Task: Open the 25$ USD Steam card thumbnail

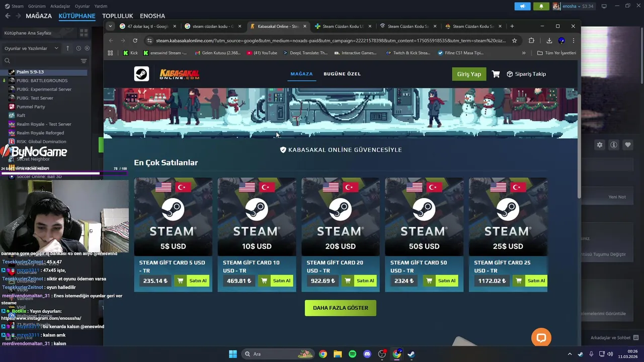Action: point(508,217)
